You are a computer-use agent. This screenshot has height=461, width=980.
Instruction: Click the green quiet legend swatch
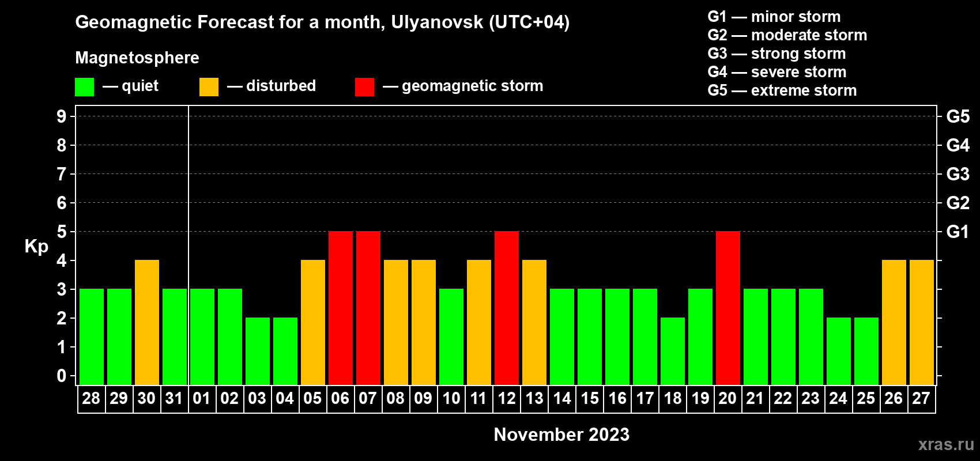(x=84, y=87)
